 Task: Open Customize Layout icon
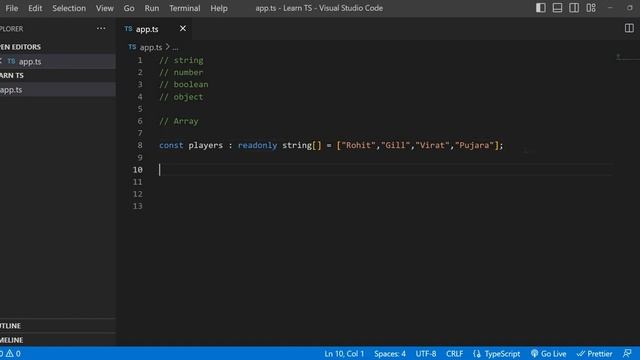coord(591,8)
